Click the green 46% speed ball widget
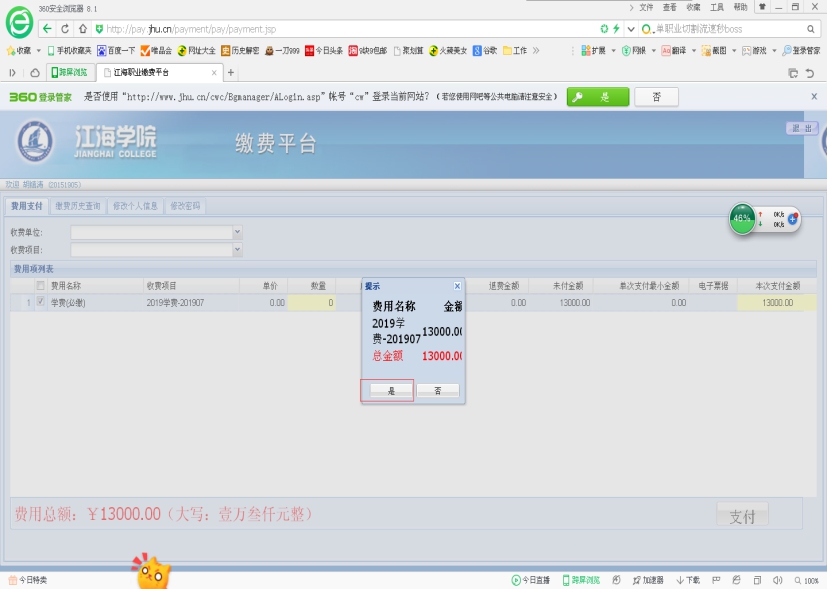This screenshot has width=828, height=589. coord(741,218)
